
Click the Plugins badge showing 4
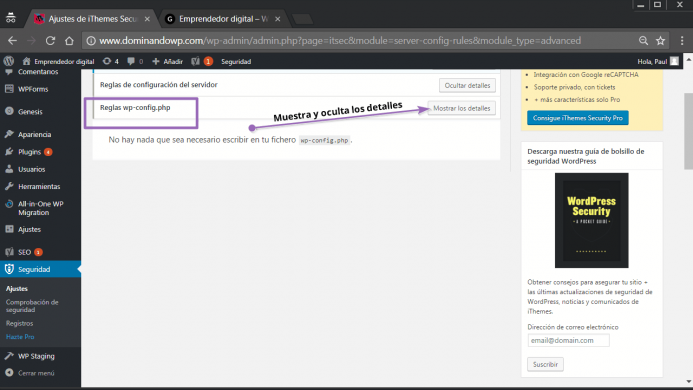click(x=48, y=152)
